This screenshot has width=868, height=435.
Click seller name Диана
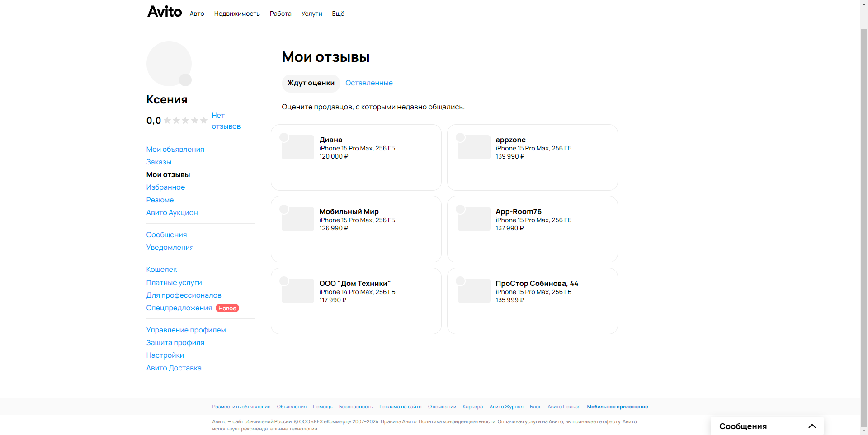(x=331, y=140)
